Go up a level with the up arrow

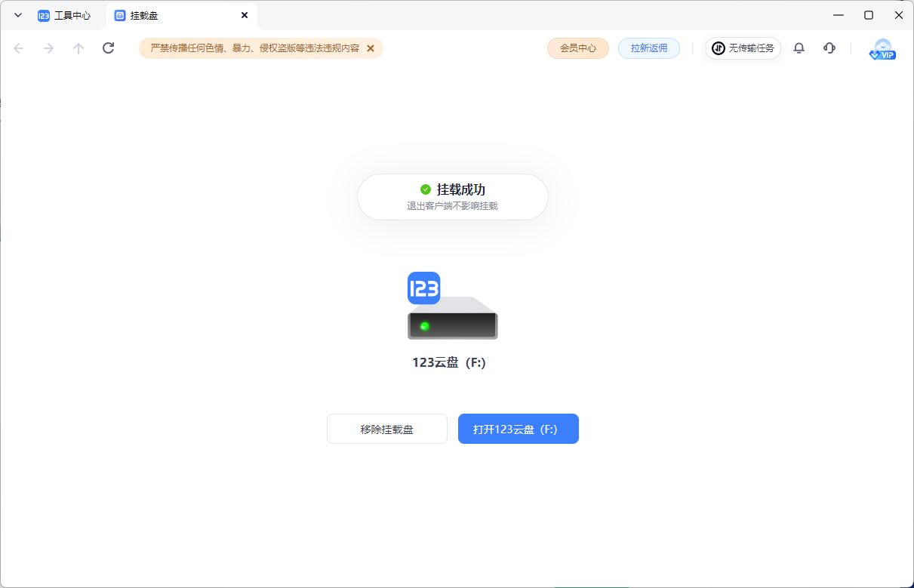click(78, 48)
